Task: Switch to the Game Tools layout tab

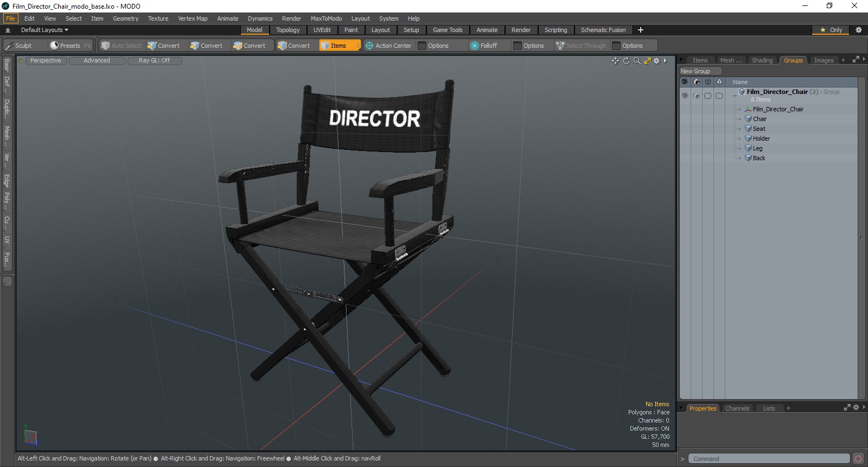Action: coord(448,30)
